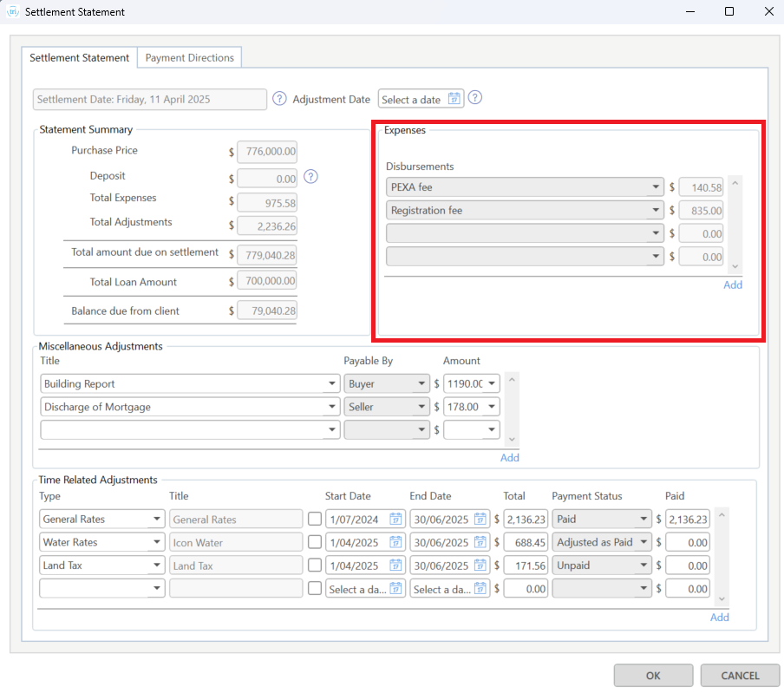
Task: Switch to the Payment Directions tab
Action: point(189,57)
